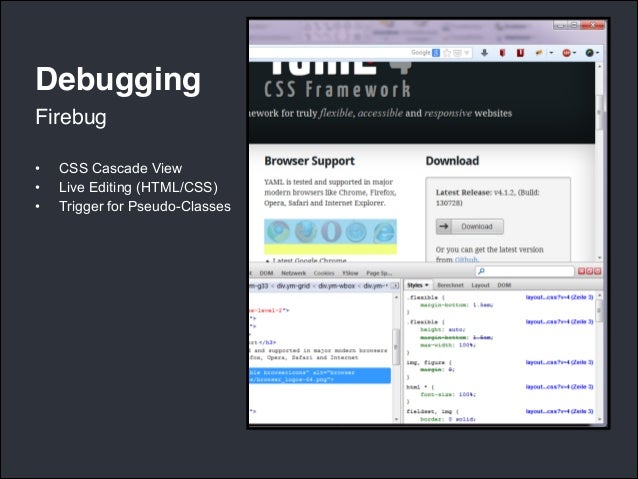Viewport: 638px width, 479px height.
Task: Click Styles panel scrollbar down arrow
Action: [x=599, y=419]
